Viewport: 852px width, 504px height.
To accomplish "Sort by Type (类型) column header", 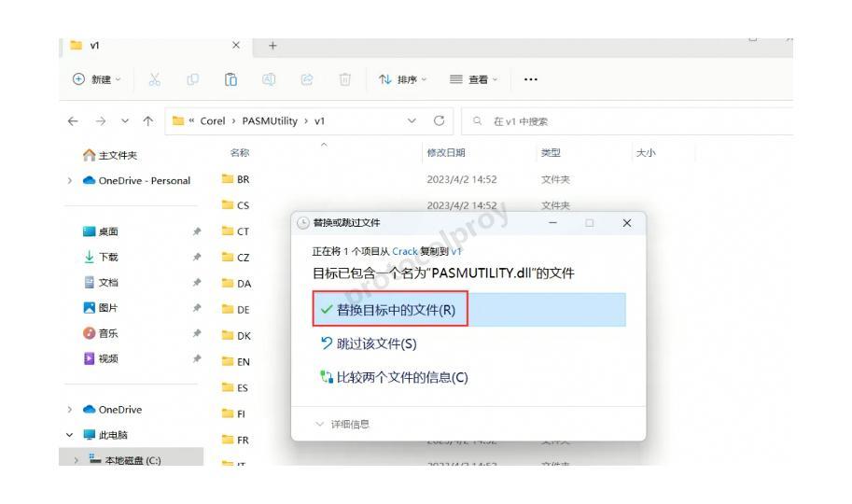I will click(551, 153).
